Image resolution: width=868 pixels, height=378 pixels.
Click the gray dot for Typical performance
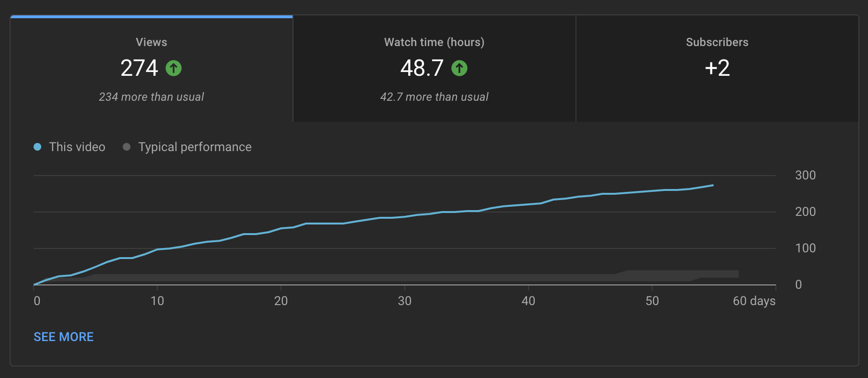[127, 147]
